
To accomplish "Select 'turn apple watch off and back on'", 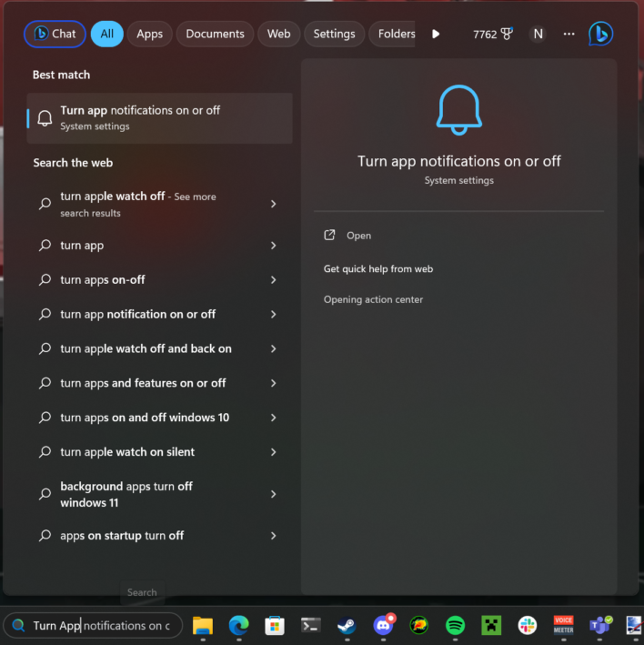I will 159,348.
